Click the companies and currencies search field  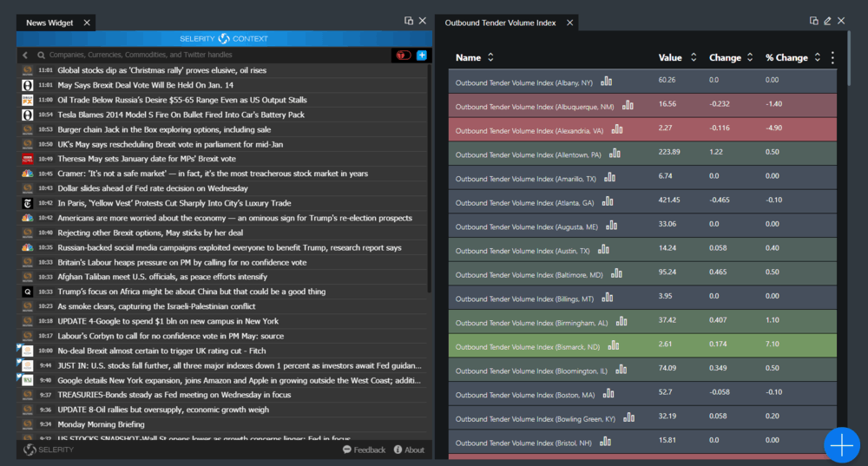[208, 55]
